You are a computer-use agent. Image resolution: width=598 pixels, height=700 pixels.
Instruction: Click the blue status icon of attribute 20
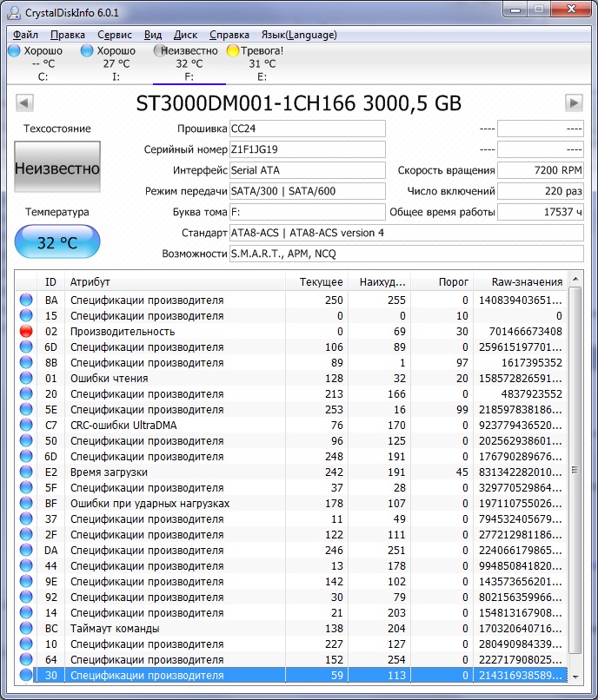(26, 393)
